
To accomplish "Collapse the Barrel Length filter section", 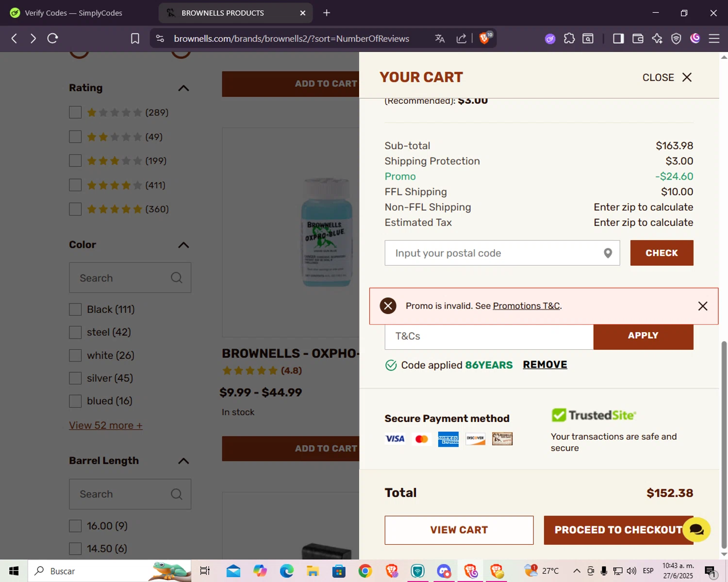I will 183,461.
